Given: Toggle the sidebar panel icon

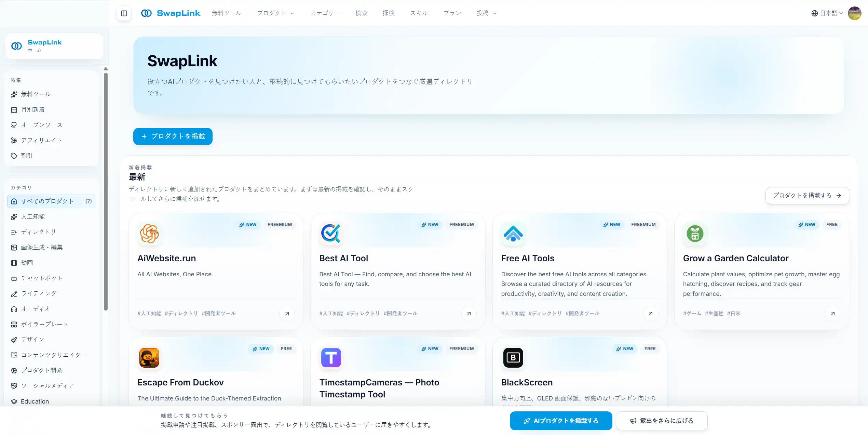Looking at the screenshot, I should pos(124,13).
